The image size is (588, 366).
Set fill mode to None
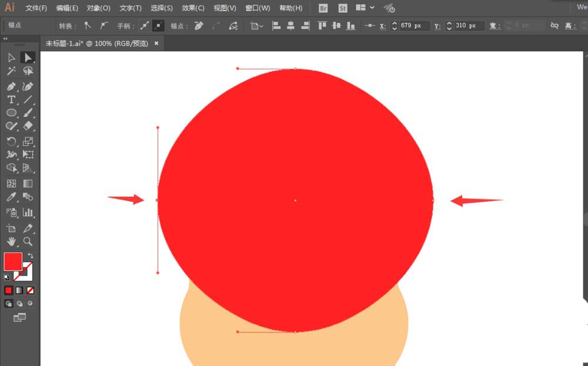[x=31, y=290]
